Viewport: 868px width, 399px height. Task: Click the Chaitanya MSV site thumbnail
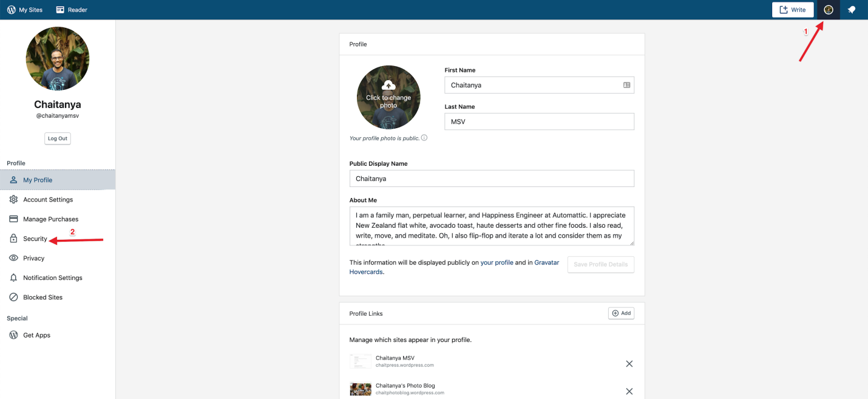tap(361, 361)
